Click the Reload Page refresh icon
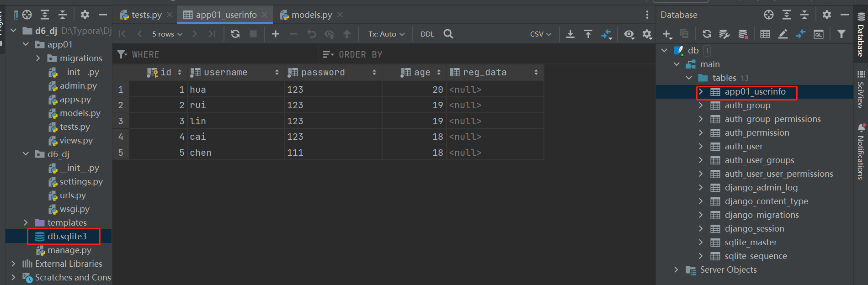 tap(235, 34)
